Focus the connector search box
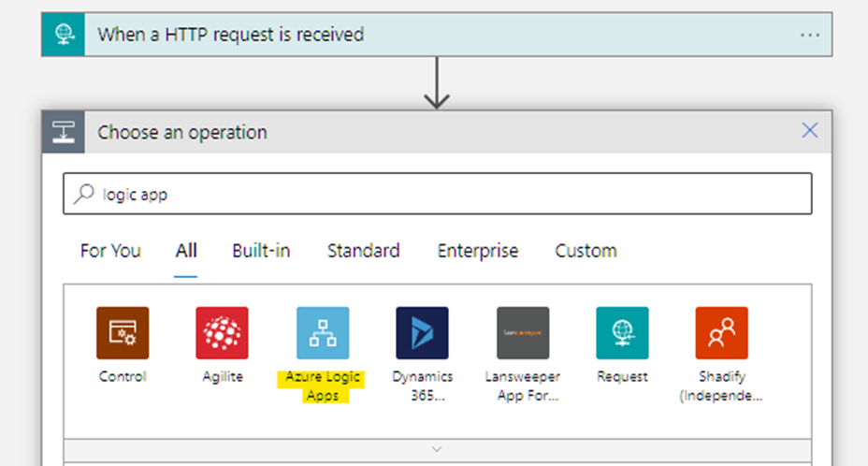This screenshot has width=868, height=466. point(438,194)
